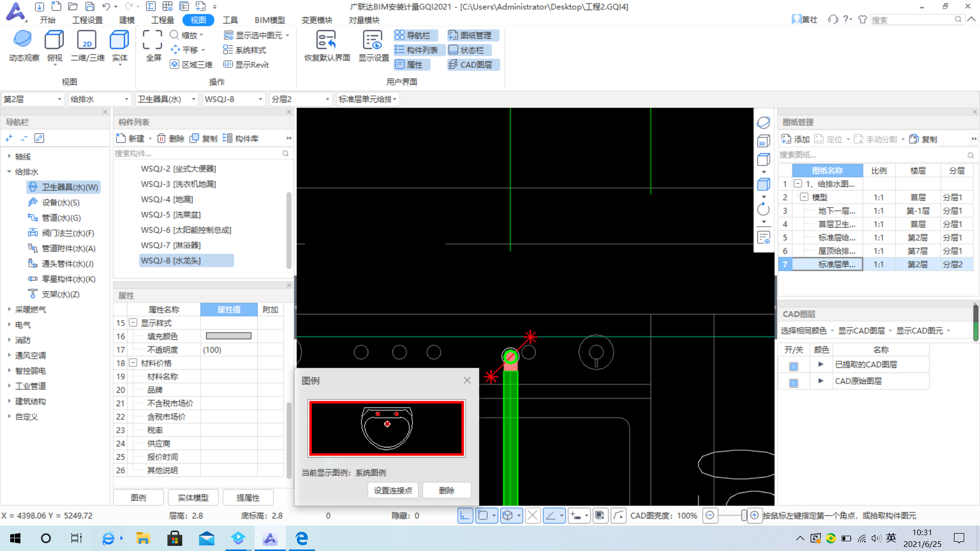
Task: Expand 已提取的CAD图层 row arrow
Action: point(821,364)
